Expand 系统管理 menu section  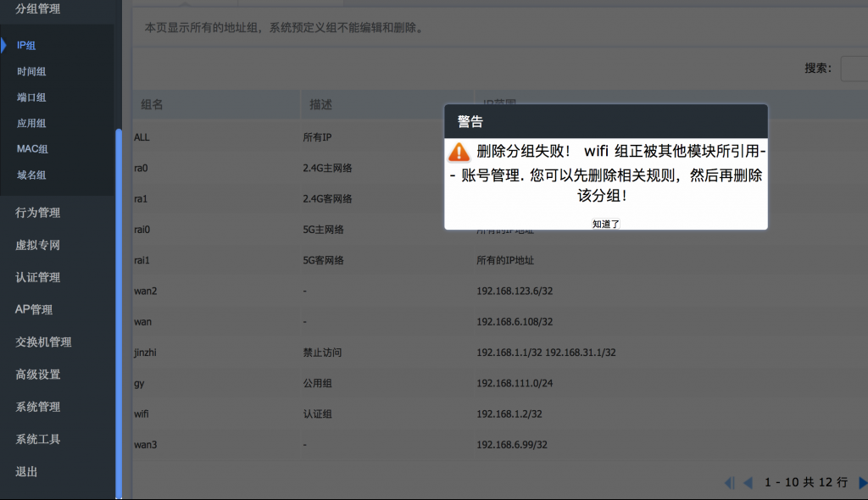tap(37, 407)
